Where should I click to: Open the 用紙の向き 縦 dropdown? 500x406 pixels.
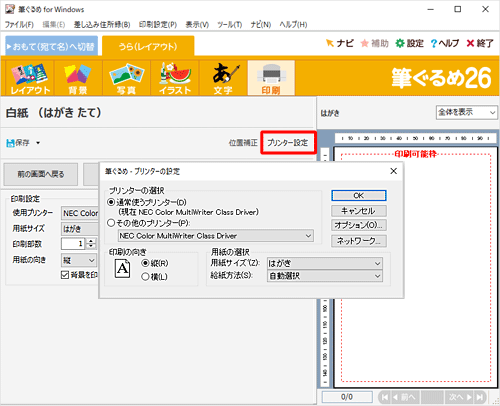pos(79,260)
